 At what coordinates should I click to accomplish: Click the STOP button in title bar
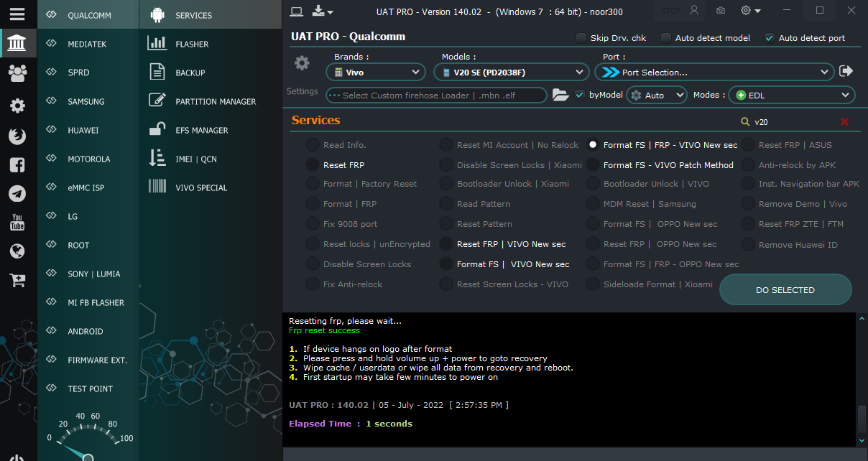point(671,11)
